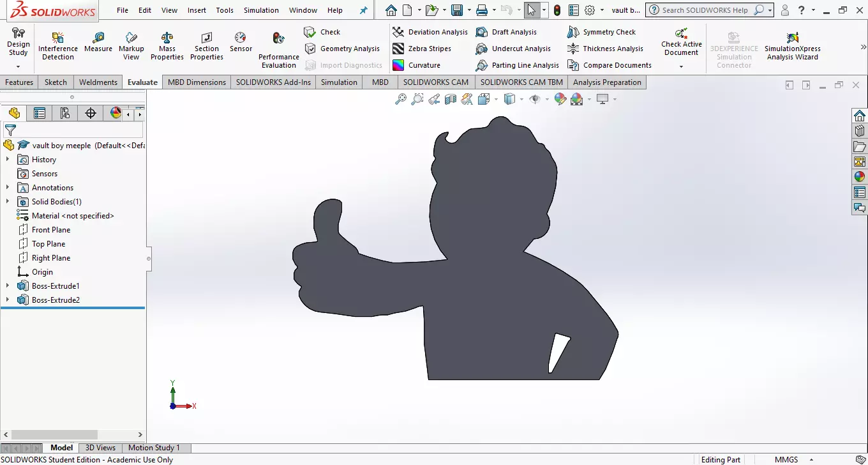Open Geometry Analysis

pos(342,49)
